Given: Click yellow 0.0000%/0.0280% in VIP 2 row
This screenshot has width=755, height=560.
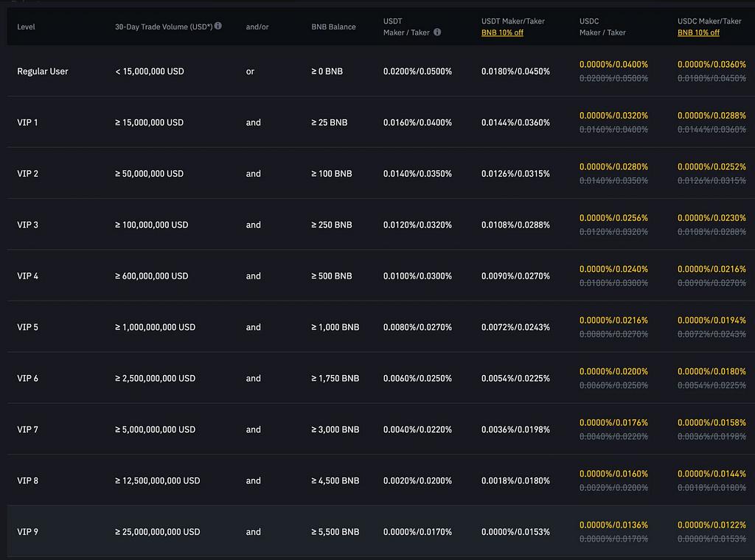Looking at the screenshot, I should pyautogui.click(x=613, y=167).
